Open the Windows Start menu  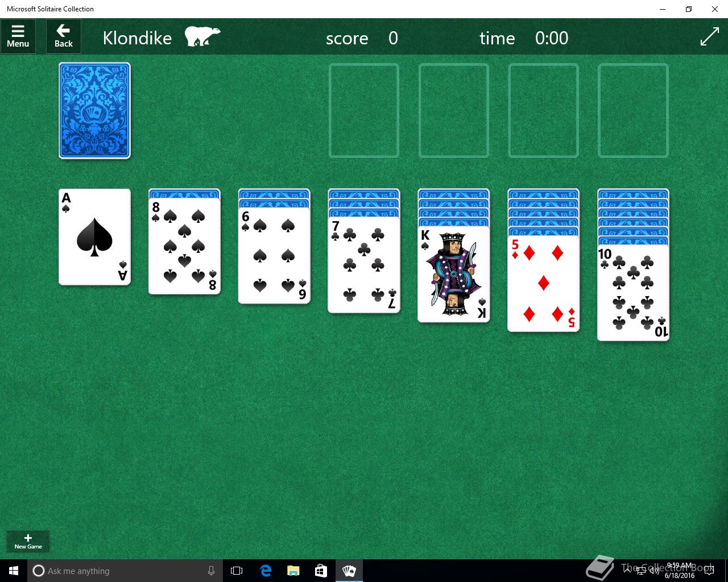tap(14, 571)
